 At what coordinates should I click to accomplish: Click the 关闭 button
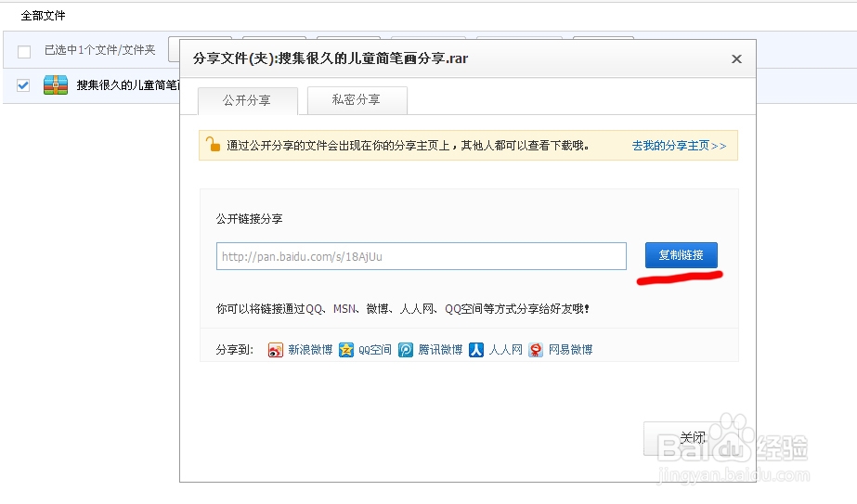tap(693, 438)
